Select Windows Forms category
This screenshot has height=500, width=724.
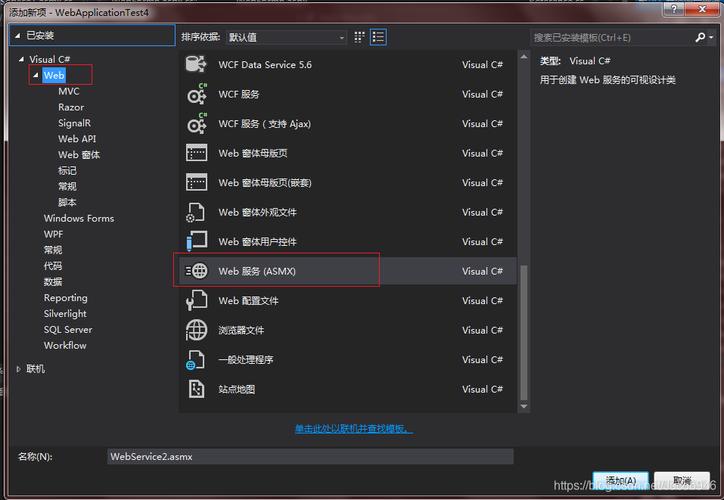(x=79, y=218)
